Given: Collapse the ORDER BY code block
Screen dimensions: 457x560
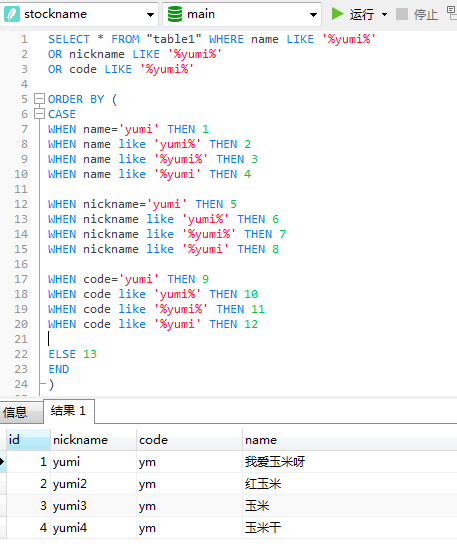Looking at the screenshot, I should (x=39, y=99).
